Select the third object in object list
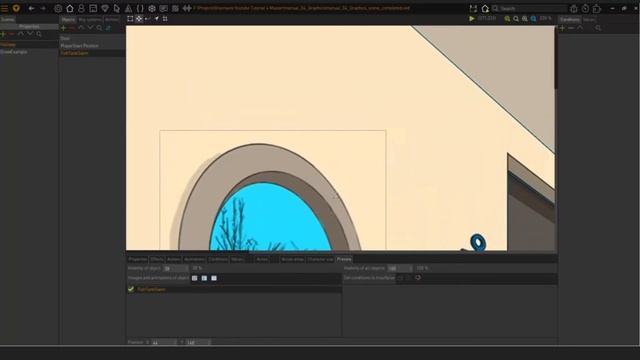The image size is (640, 360). (92, 53)
